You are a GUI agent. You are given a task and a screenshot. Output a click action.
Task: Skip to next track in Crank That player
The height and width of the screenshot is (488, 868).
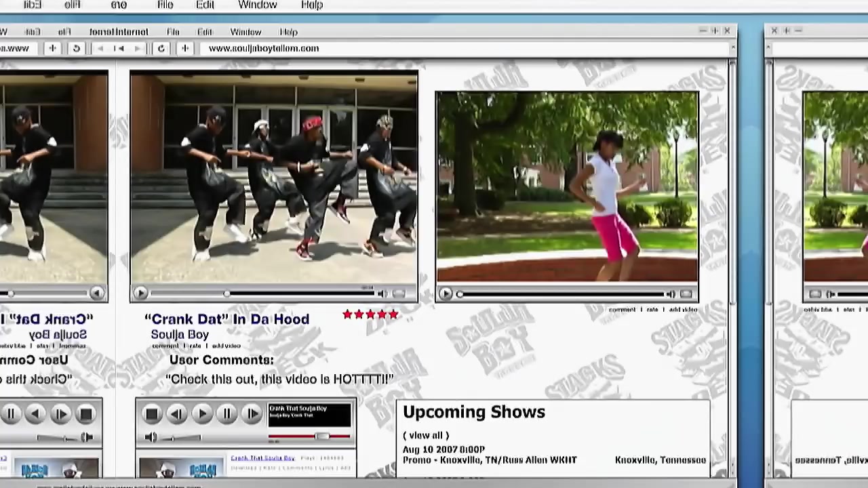(x=252, y=413)
